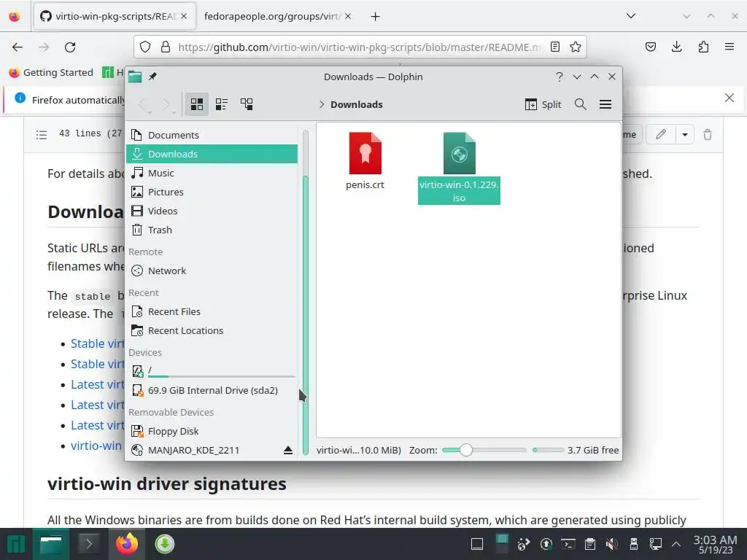Click the Places panel vertical scrollbar
The height and width of the screenshot is (560, 747).
pyautogui.click(x=306, y=314)
